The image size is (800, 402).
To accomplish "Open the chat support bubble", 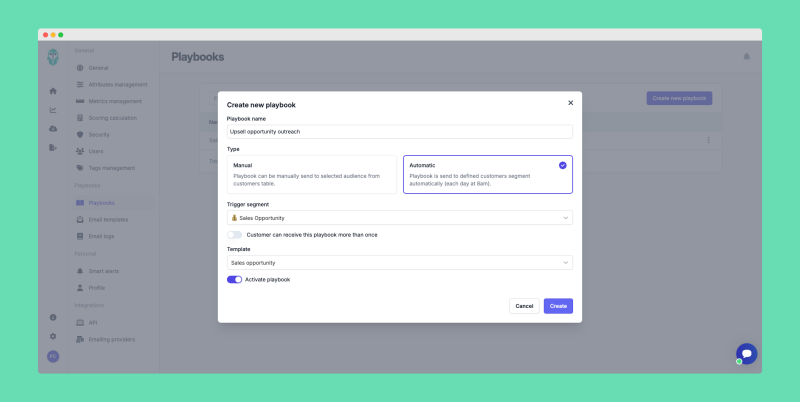I will click(x=746, y=353).
